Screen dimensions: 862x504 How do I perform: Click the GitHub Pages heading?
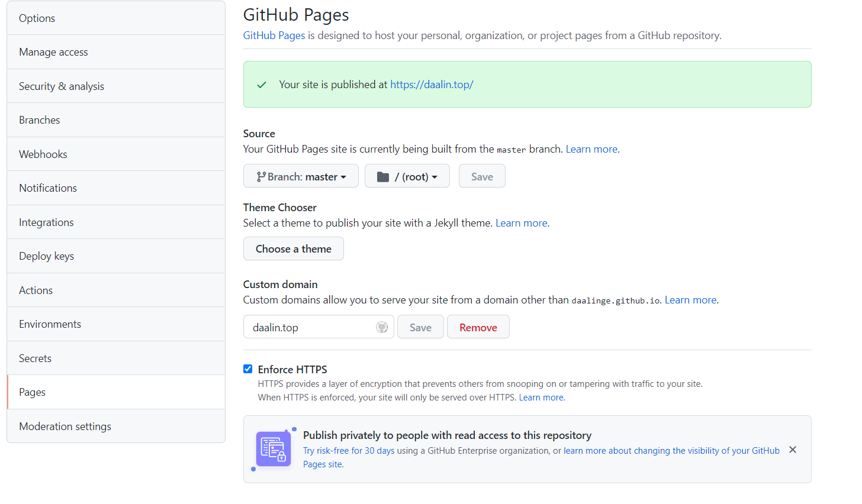click(x=296, y=15)
